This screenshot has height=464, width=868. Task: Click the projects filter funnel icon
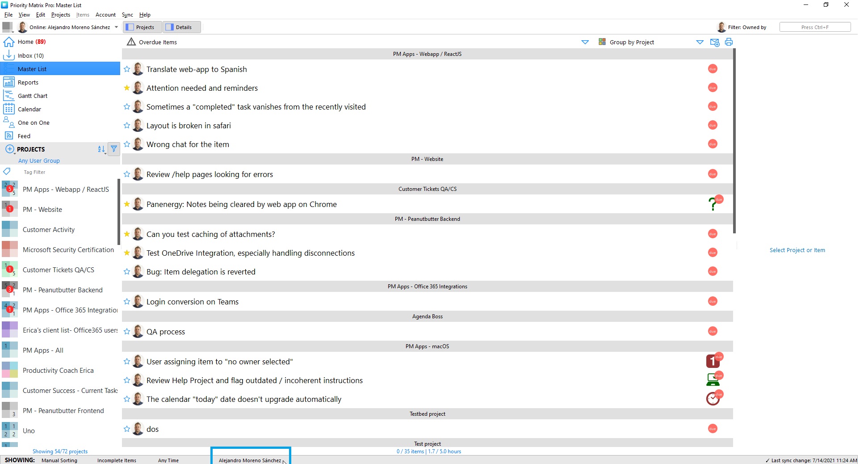(x=114, y=149)
